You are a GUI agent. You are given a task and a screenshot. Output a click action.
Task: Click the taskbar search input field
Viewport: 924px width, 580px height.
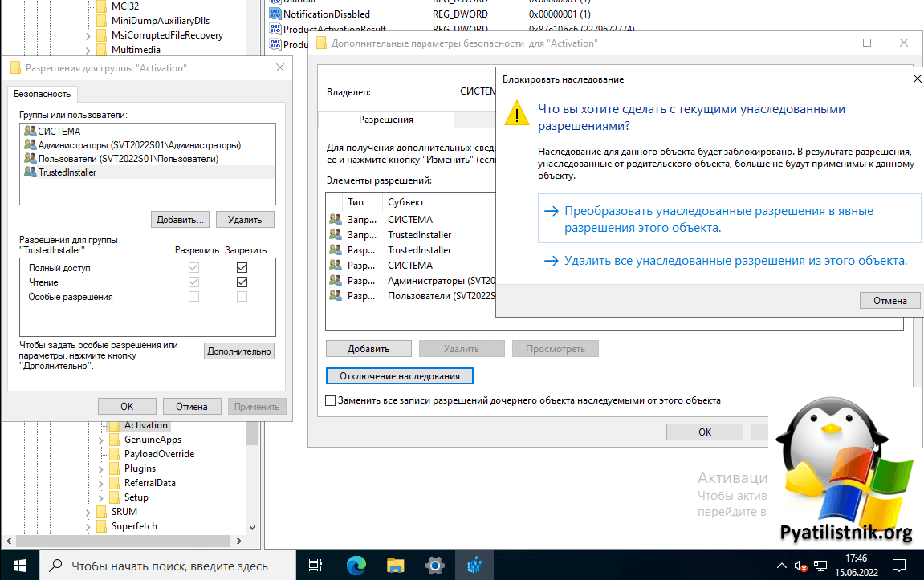tap(169, 566)
